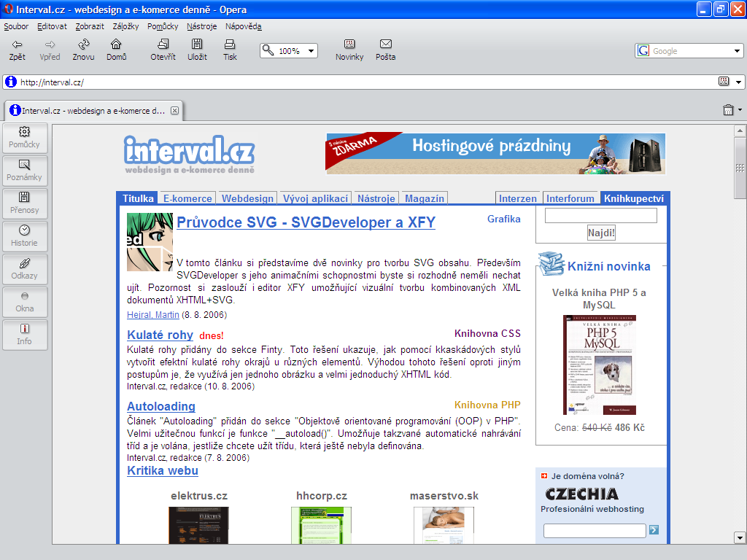This screenshot has height=560, width=747.
Task: Open the Odkazy links panel
Action: pyautogui.click(x=25, y=269)
